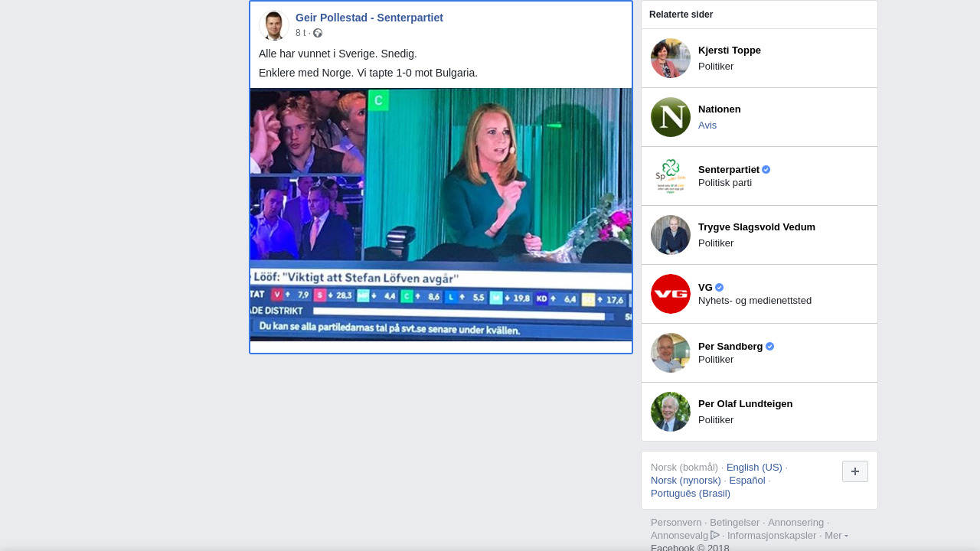This screenshot has width=980, height=551.
Task: Click the public globe privacy icon
Action: tap(318, 33)
